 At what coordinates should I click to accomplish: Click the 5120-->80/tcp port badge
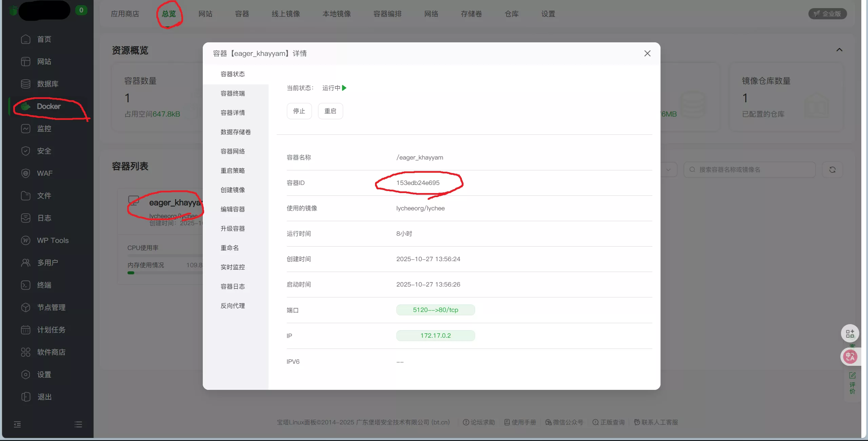435,310
